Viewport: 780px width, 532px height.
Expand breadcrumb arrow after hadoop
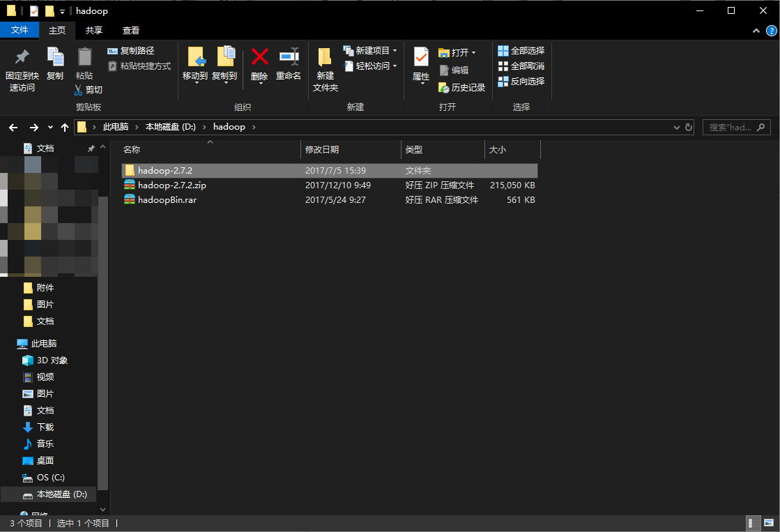[x=254, y=128]
